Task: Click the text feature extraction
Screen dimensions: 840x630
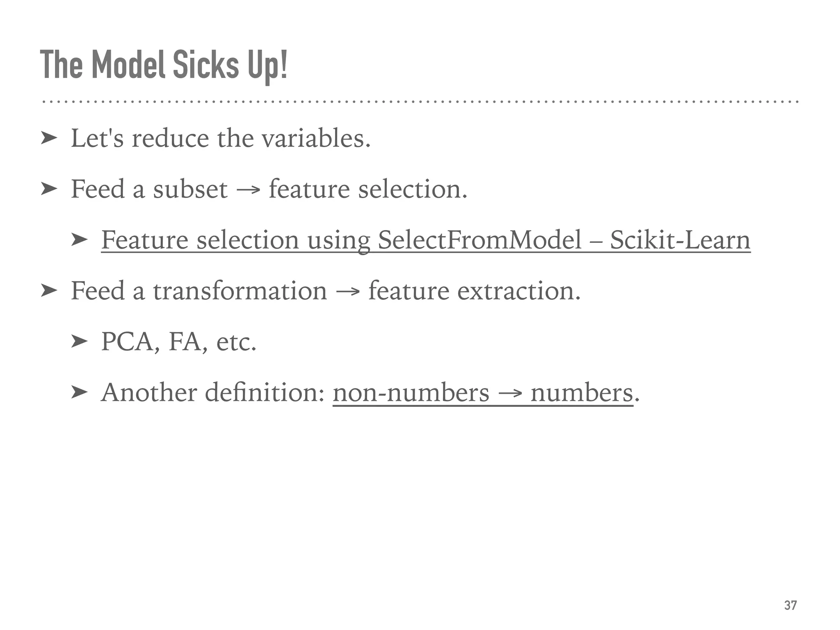Action: [475, 291]
